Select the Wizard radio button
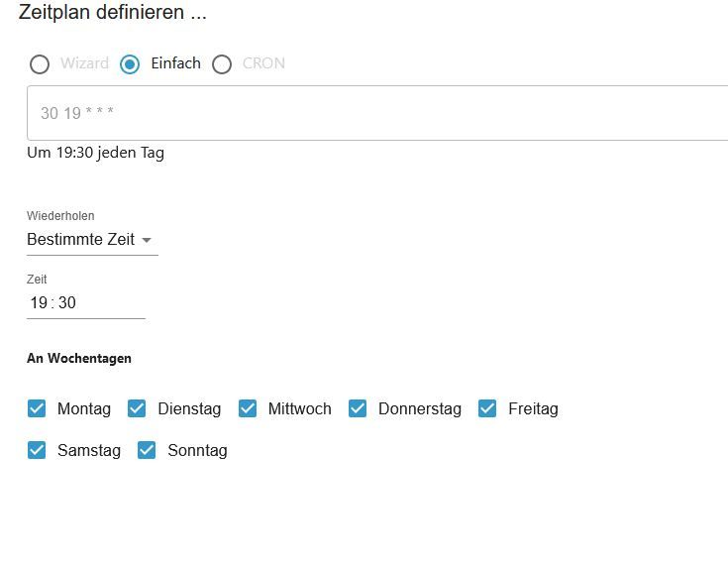This screenshot has height=568, width=728. point(40,64)
